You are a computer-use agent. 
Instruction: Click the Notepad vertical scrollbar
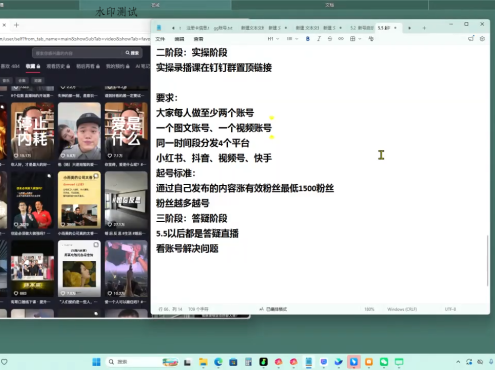pos(488,260)
